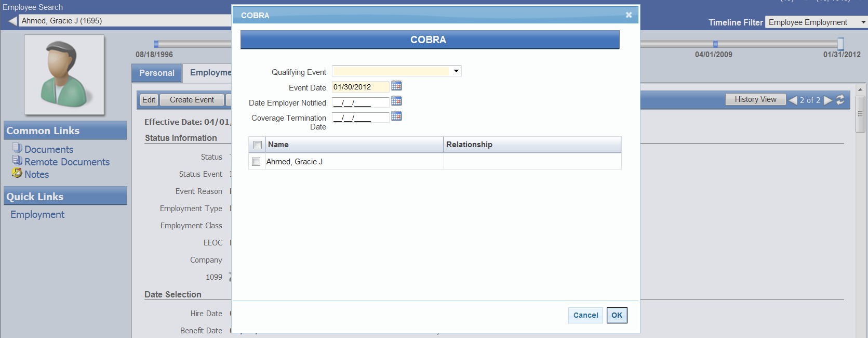This screenshot has width=868, height=338.
Task: Click the back arrow beside employee name
Action: coord(12,21)
